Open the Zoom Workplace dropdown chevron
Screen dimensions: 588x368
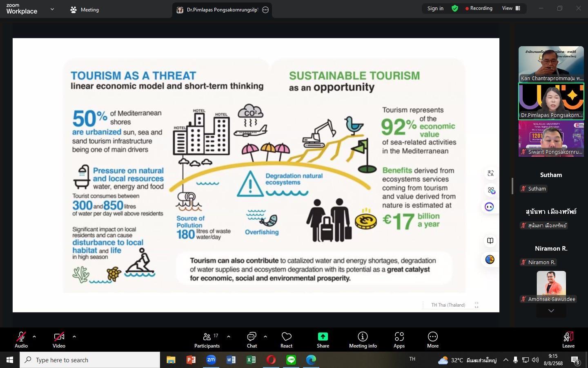click(x=52, y=9)
